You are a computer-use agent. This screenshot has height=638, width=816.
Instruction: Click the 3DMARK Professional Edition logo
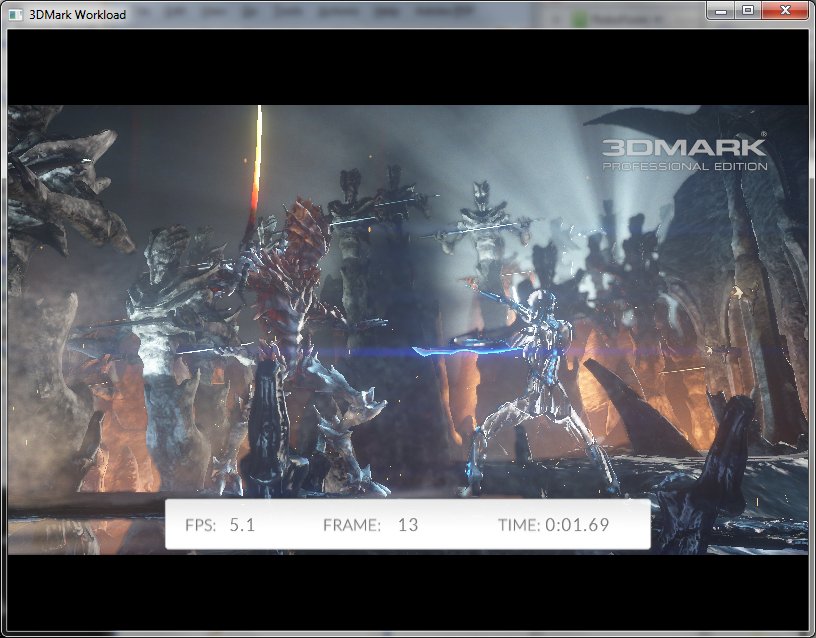[x=684, y=152]
